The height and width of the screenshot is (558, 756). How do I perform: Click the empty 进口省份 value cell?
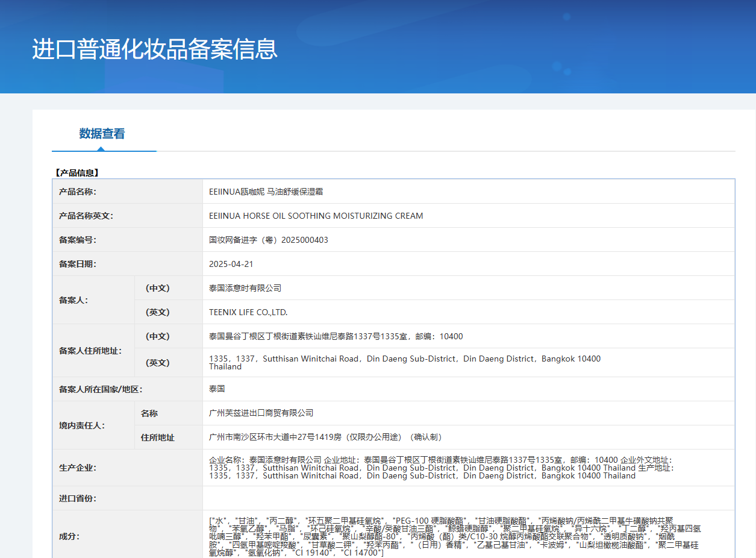pyautogui.click(x=468, y=498)
